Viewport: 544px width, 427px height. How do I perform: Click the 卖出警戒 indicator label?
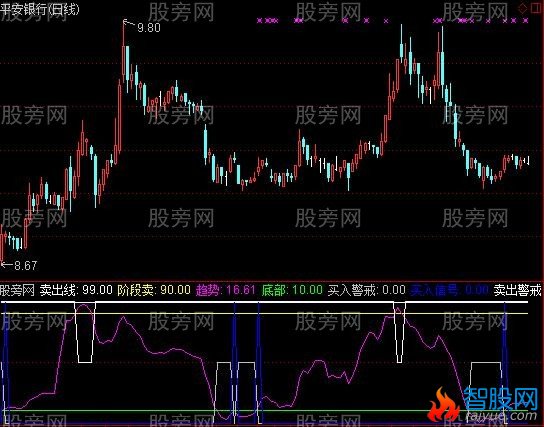pos(517,290)
